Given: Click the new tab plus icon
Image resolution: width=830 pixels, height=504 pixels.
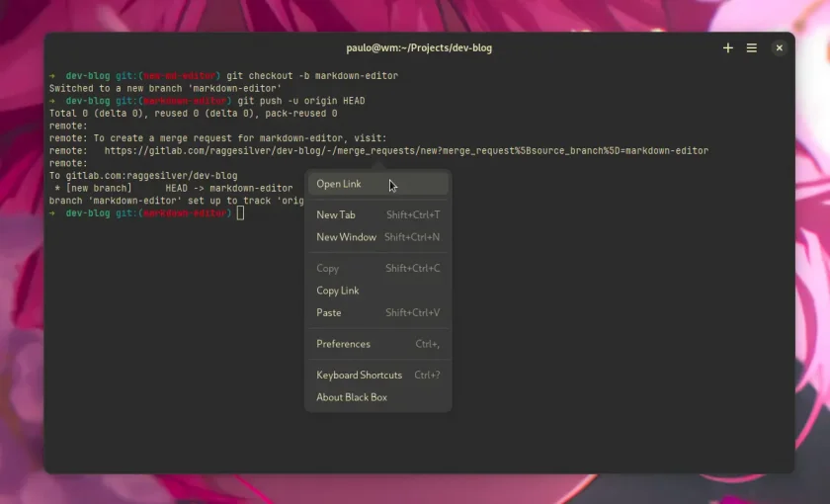Looking at the screenshot, I should coord(728,48).
